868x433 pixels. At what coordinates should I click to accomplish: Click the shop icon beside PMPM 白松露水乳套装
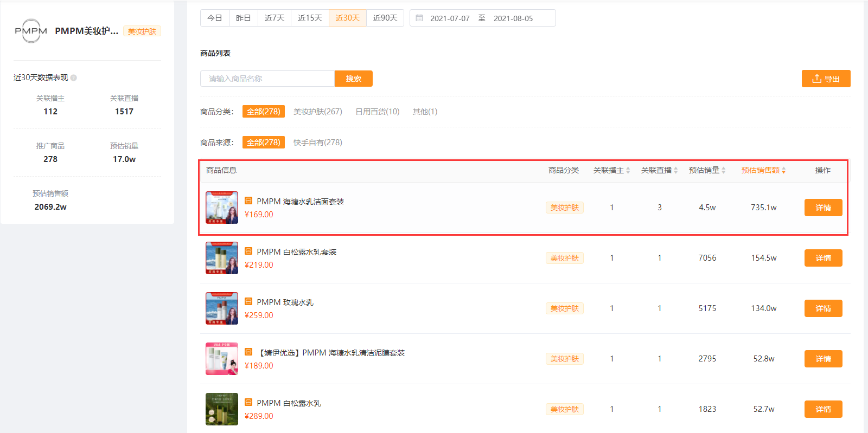tap(248, 251)
